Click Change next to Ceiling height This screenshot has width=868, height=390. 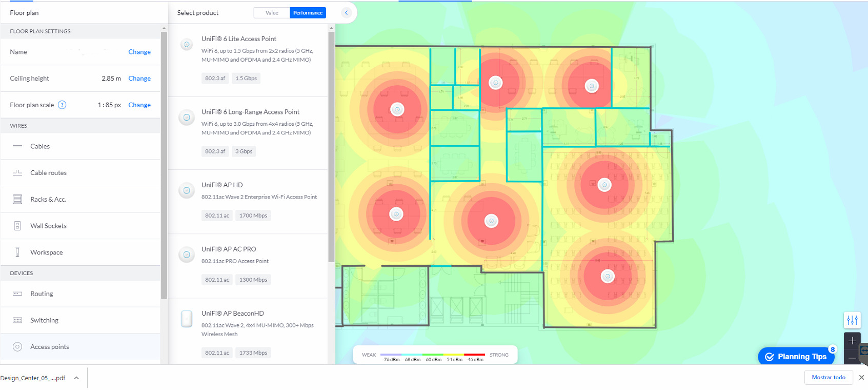(x=139, y=79)
